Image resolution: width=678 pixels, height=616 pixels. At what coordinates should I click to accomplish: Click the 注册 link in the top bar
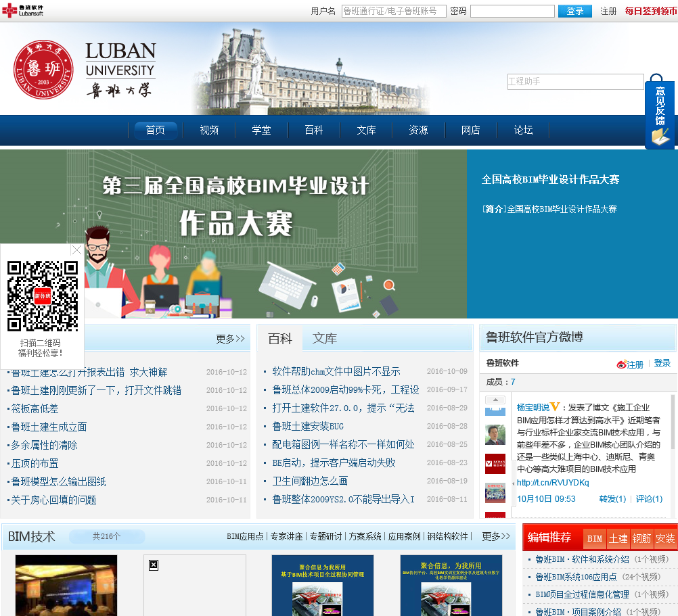coord(608,11)
